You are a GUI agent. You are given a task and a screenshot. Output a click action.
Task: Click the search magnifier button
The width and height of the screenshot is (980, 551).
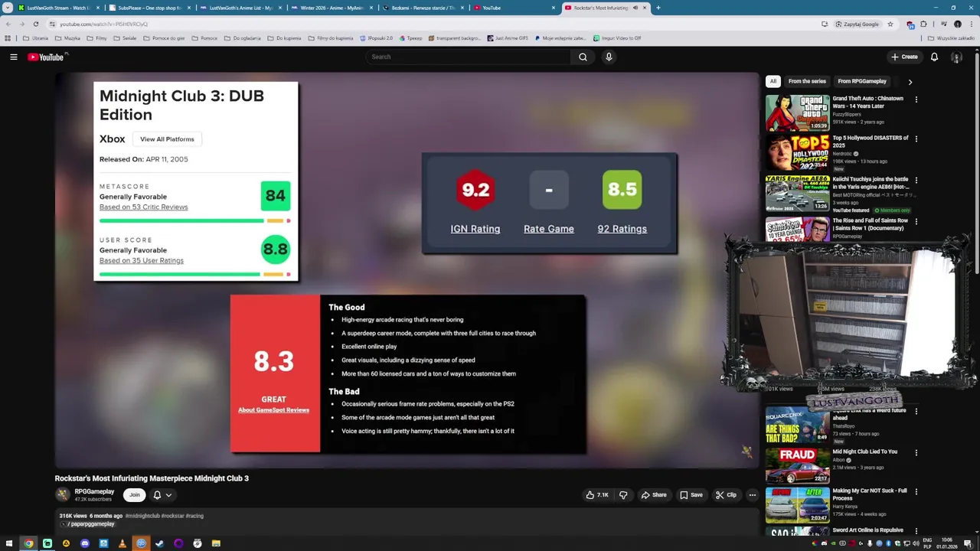583,57
